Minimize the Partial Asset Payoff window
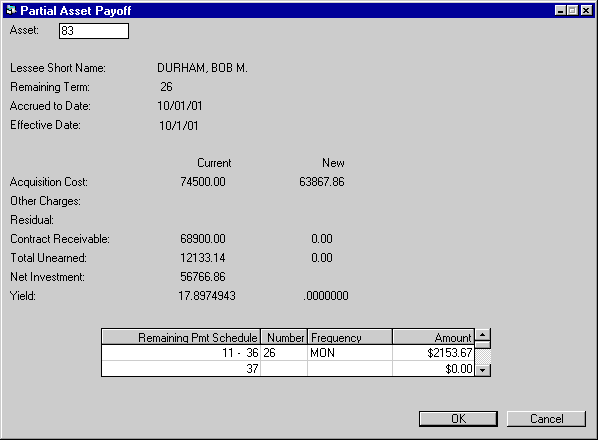 click(x=560, y=10)
